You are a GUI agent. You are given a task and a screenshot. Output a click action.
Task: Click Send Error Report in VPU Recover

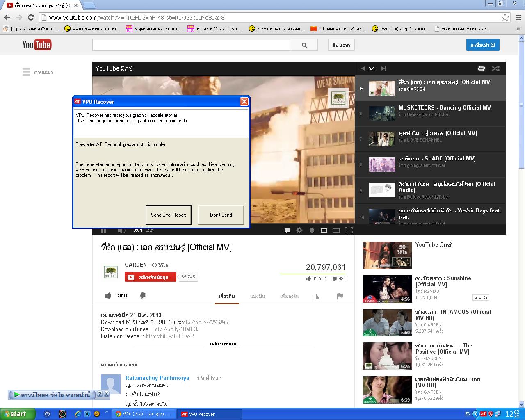coord(169,215)
